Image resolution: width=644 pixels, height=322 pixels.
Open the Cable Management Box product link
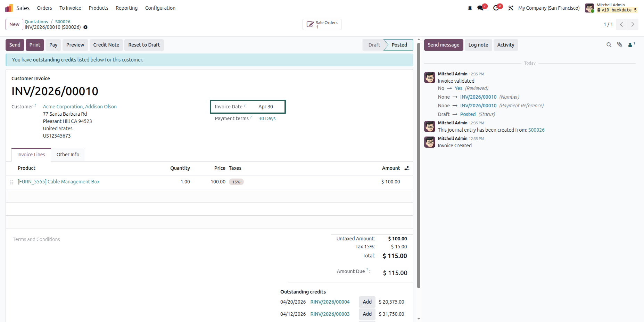[59, 182]
